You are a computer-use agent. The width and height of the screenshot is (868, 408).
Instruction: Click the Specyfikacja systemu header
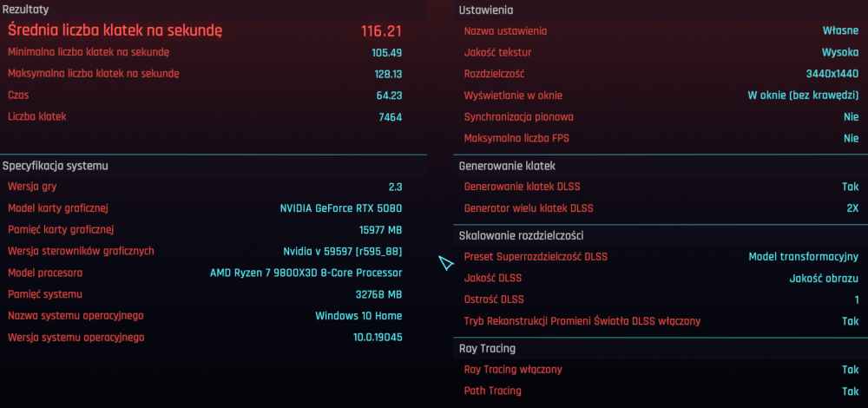pos(56,165)
